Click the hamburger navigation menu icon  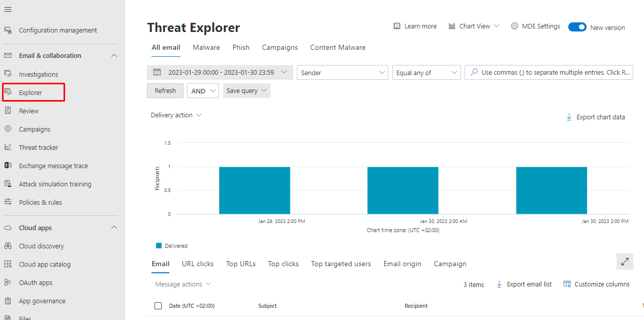click(x=8, y=10)
